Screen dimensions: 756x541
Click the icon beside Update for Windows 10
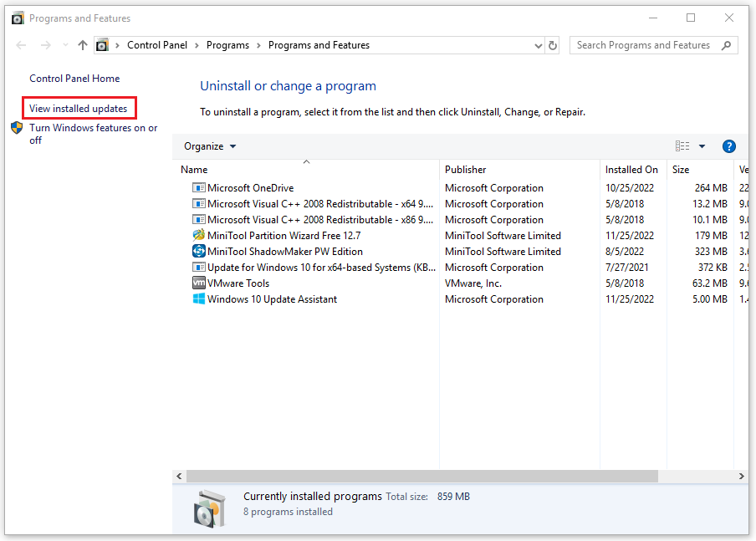coord(199,267)
